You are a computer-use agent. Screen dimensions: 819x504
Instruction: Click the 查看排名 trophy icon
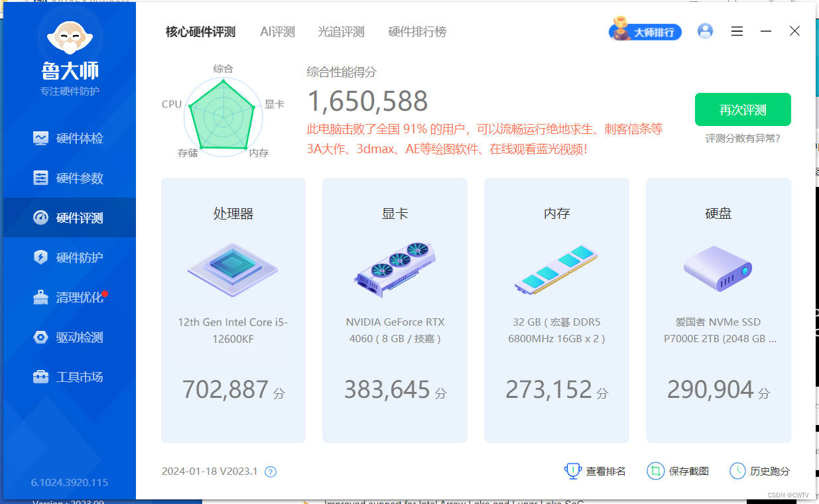(573, 471)
